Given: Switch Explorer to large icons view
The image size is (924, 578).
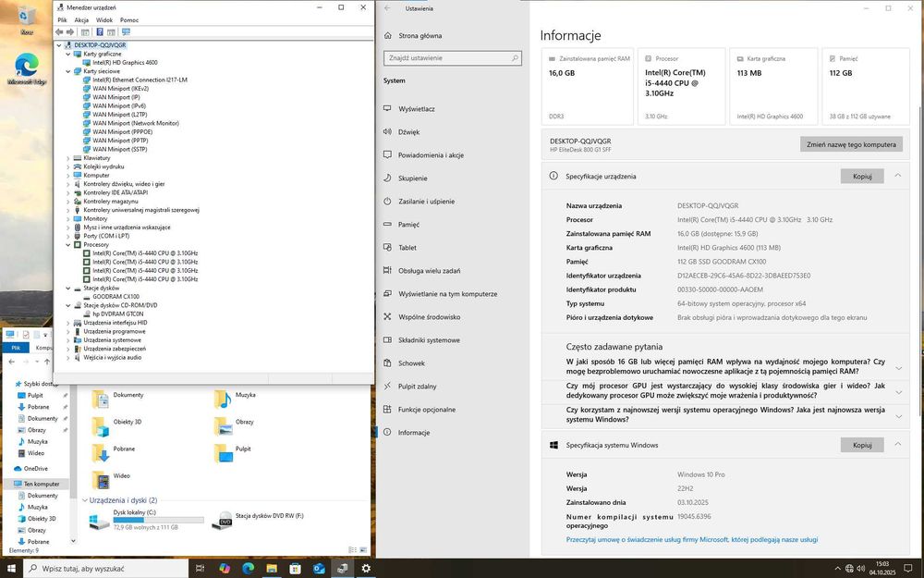Looking at the screenshot, I should pos(363,550).
